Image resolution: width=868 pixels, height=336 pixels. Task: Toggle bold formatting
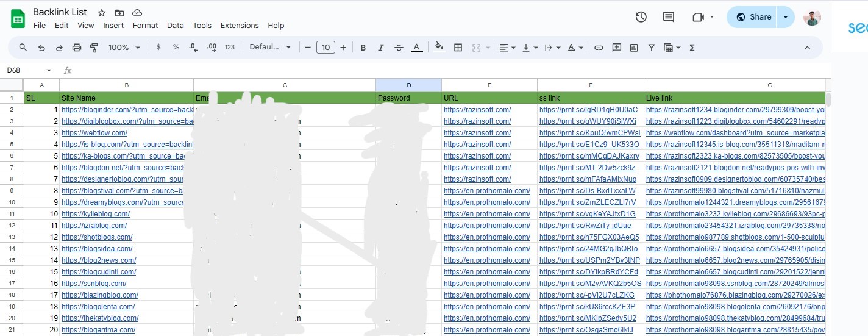tap(363, 48)
